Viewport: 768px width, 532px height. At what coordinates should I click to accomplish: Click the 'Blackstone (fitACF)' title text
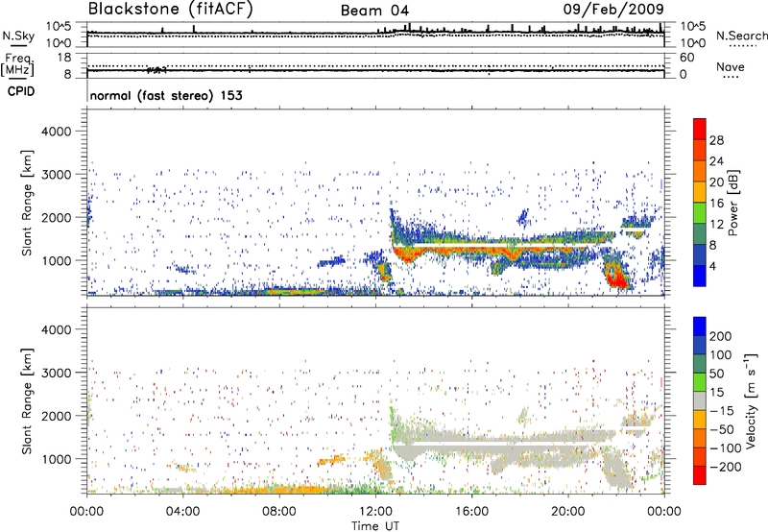click(171, 10)
